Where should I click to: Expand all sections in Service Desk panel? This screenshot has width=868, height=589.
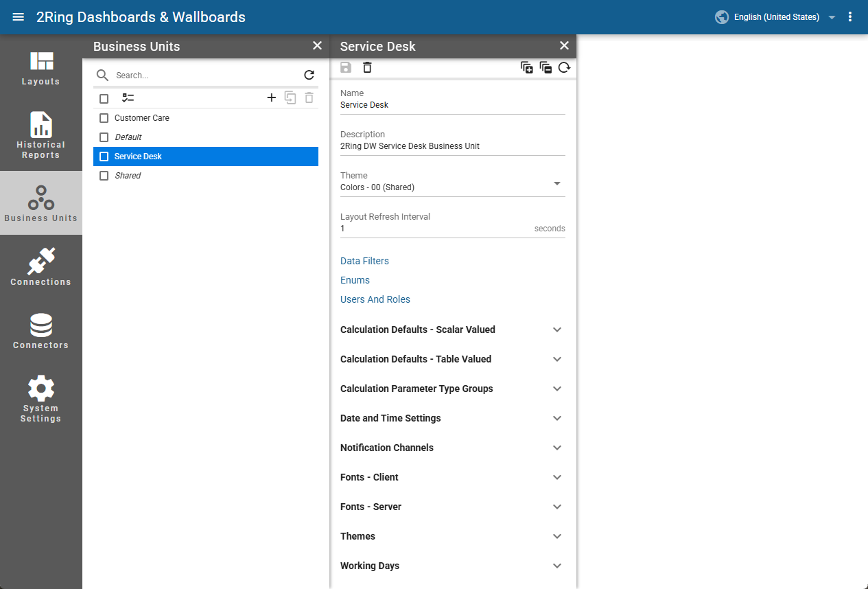pyautogui.click(x=527, y=67)
